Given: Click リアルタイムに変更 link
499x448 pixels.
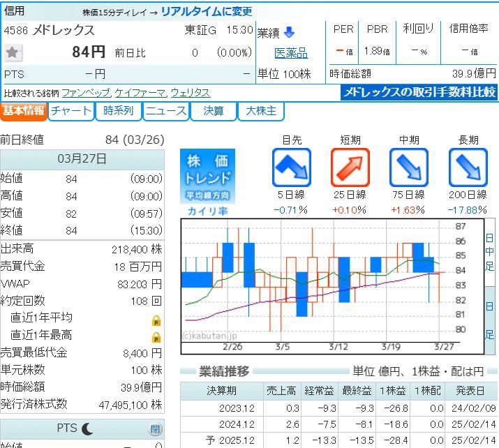Looking at the screenshot, I should (207, 12).
